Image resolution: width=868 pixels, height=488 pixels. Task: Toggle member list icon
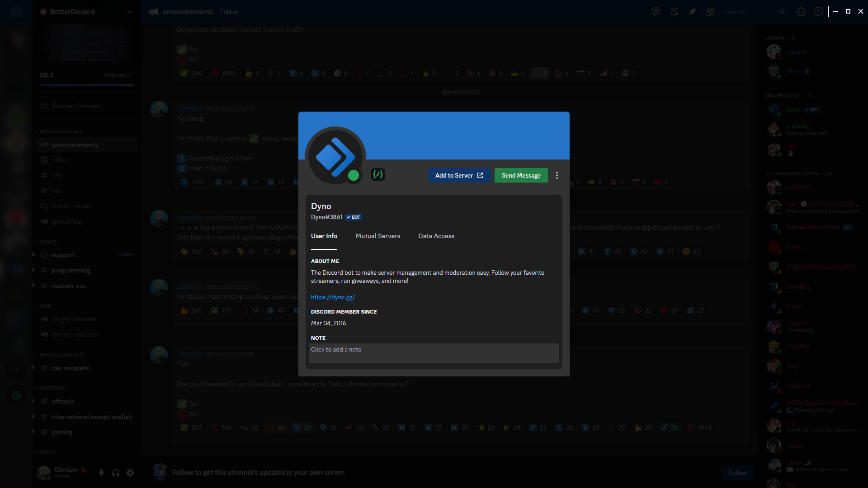[710, 12]
